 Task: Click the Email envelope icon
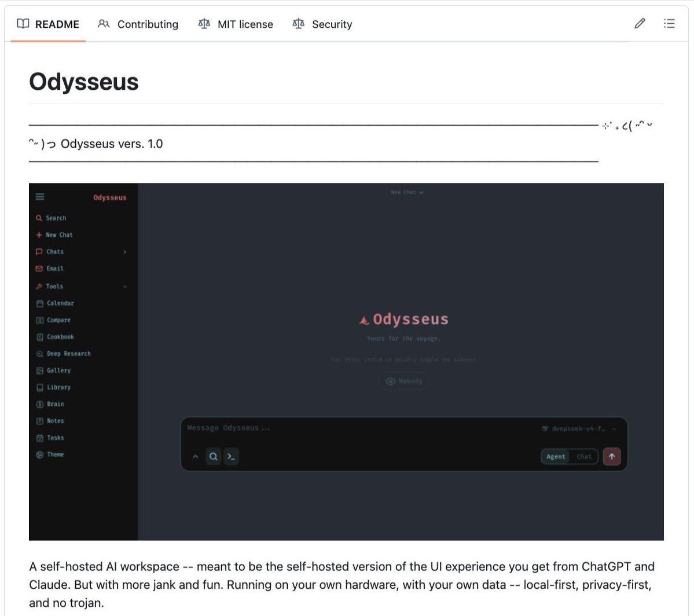coord(39,269)
